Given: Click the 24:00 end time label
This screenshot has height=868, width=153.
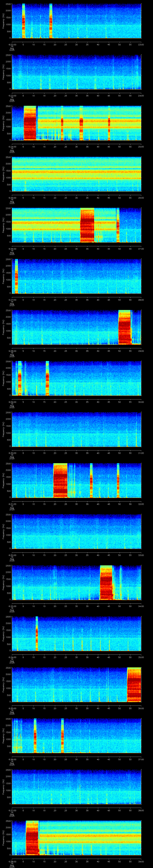Looking at the screenshot, I should click(x=141, y=96).
